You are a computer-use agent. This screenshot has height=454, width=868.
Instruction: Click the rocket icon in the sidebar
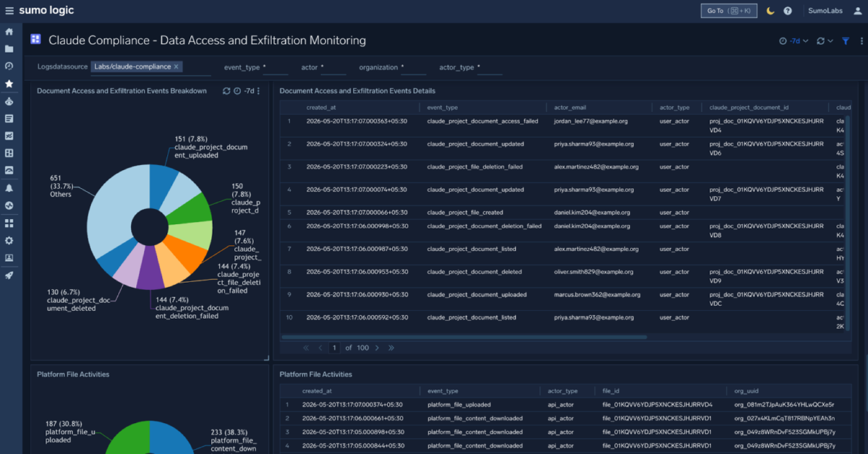point(9,275)
